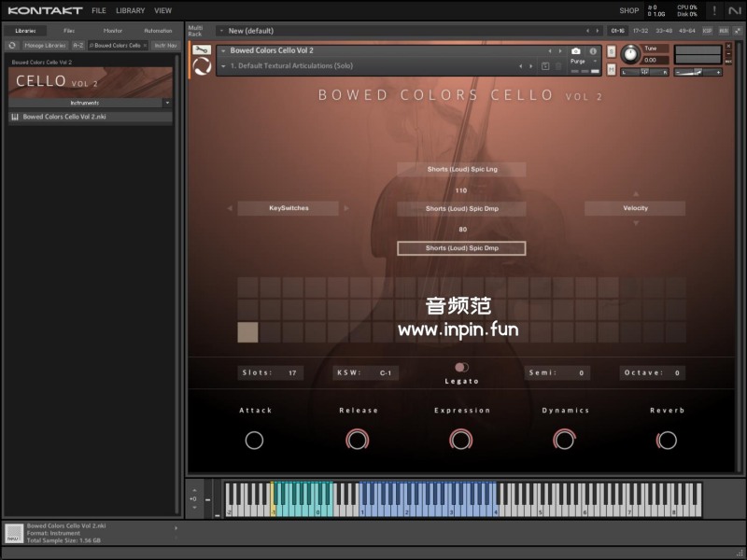Load previous multi with left arrow
The width and height of the screenshot is (747, 560).
coord(587,31)
